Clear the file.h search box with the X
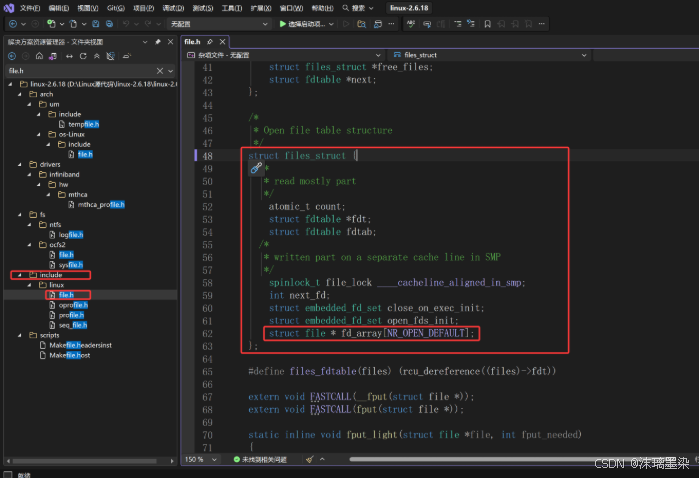 tap(160, 71)
